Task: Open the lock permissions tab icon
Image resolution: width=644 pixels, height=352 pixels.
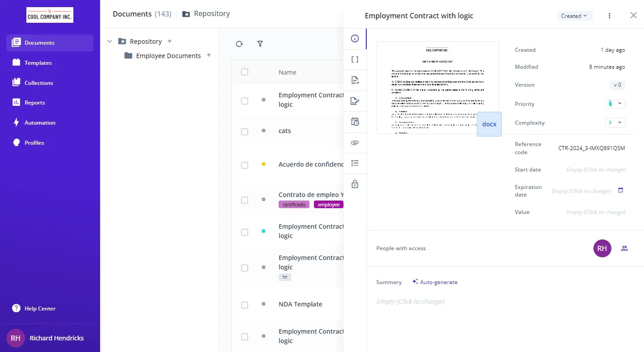Action: coord(355,184)
